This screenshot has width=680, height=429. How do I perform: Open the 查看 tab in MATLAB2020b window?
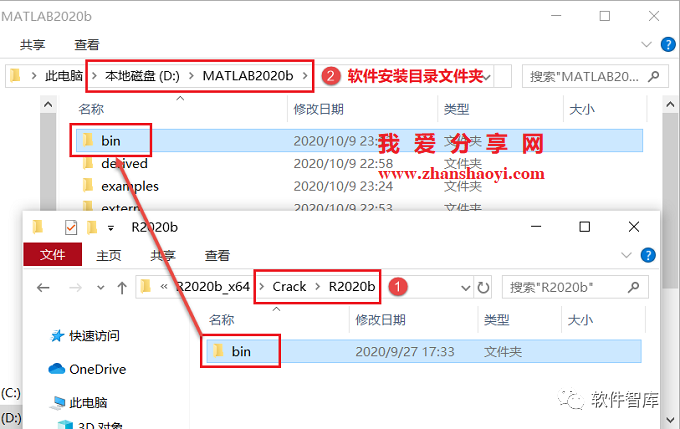tap(86, 45)
